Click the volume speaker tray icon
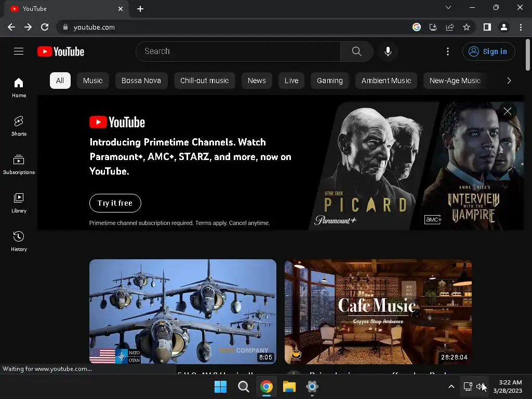Viewport: 532px width, 399px height. 480,387
